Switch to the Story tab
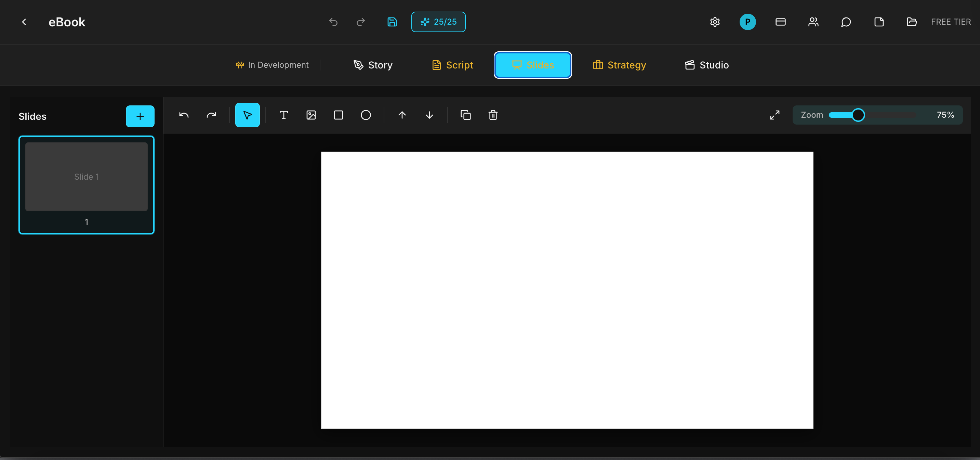 tap(372, 65)
